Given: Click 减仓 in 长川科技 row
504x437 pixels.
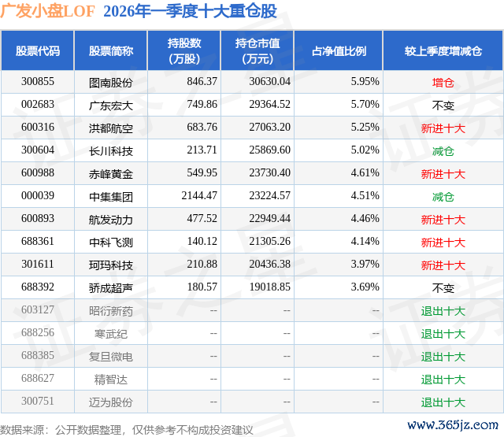Looking at the screenshot, I should (443, 151).
